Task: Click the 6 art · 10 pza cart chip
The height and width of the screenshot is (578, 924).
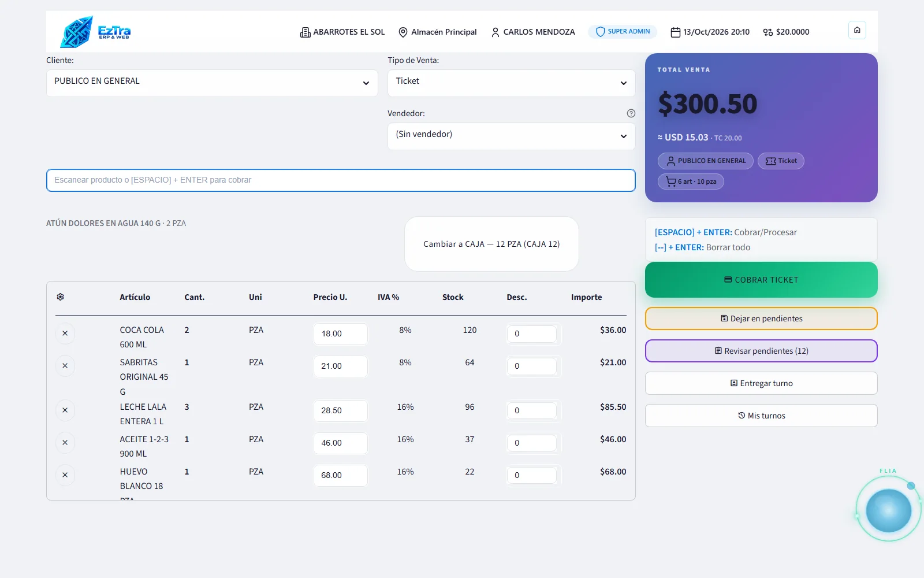Action: pos(691,181)
